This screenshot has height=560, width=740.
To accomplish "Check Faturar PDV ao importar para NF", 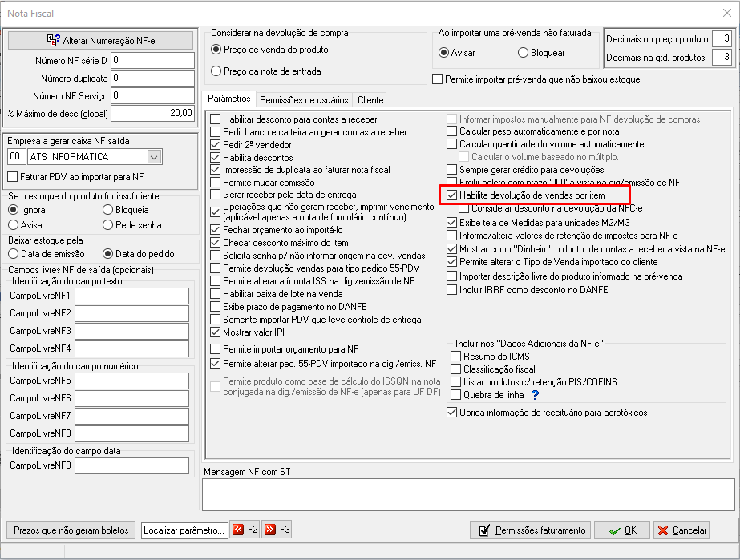I will (x=13, y=177).
